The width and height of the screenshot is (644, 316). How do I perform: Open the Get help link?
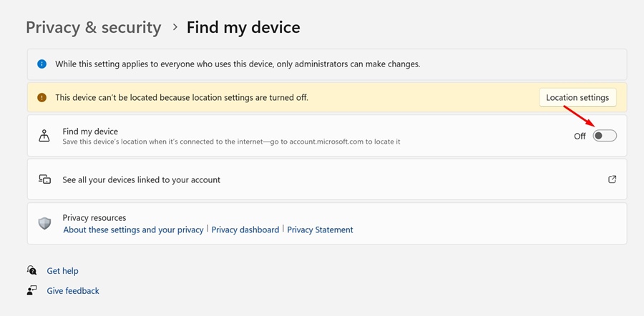[62, 271]
